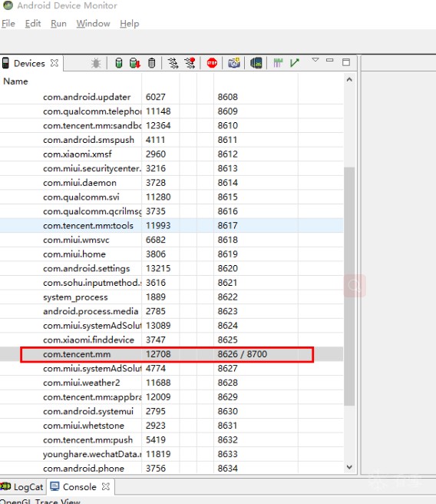Open the Window menu
Viewport: 436px width, 504px height.
click(x=93, y=24)
